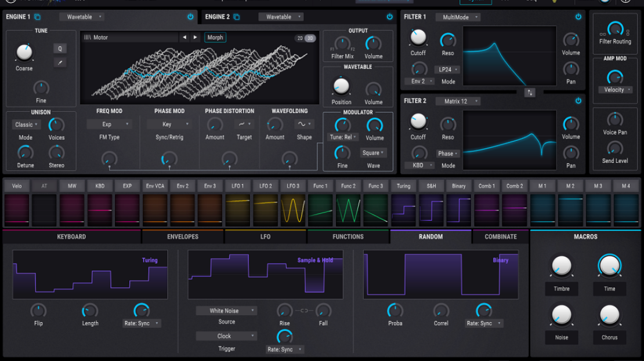644x361 pixels.
Task: Switch to the Keyboard tab
Action: [x=71, y=236]
